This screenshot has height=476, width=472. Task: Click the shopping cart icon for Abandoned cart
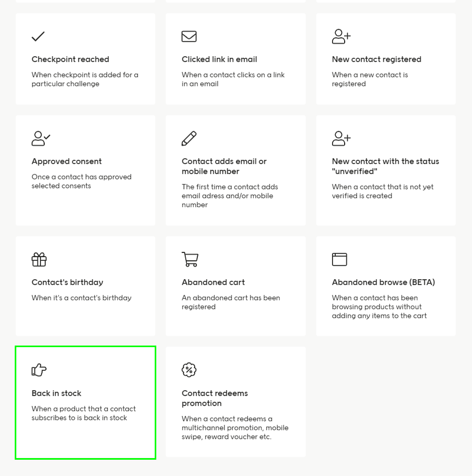click(x=190, y=259)
